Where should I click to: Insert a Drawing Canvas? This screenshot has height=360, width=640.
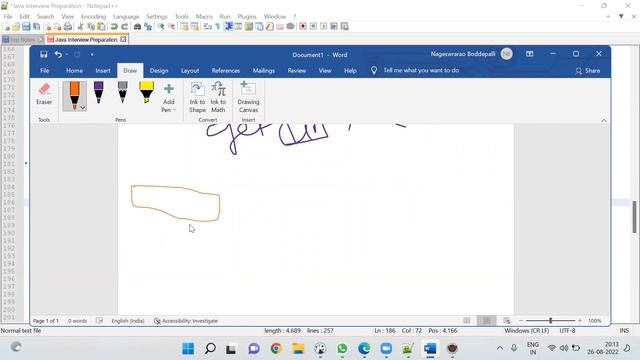248,97
